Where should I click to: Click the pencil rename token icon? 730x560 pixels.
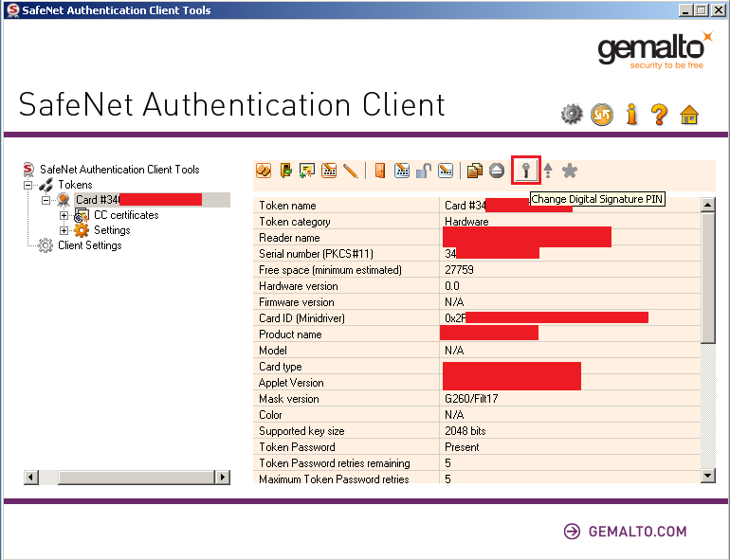[x=351, y=171]
